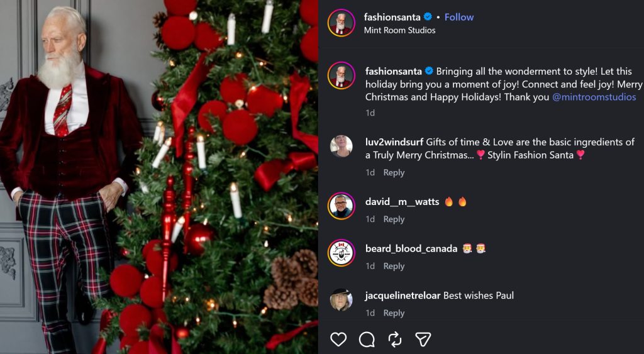Screen dimensions: 644x354
Task: Open the fashionsanta username in post header
Action: [392, 17]
